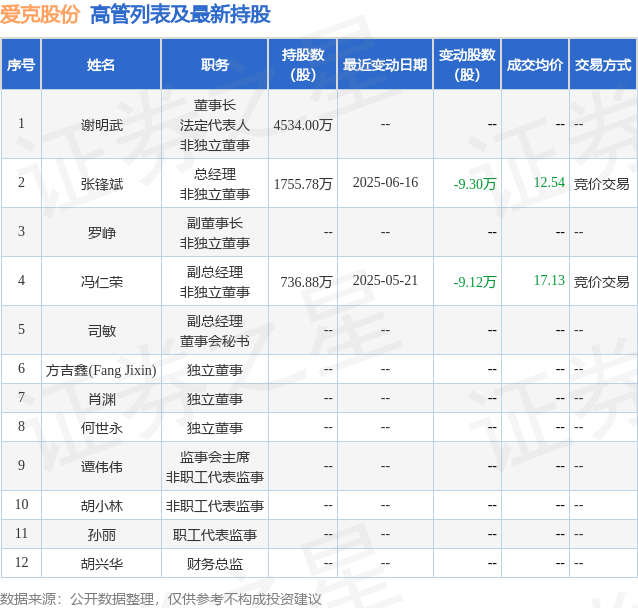
Task: Select the 职务 column header
Action: coord(215,65)
